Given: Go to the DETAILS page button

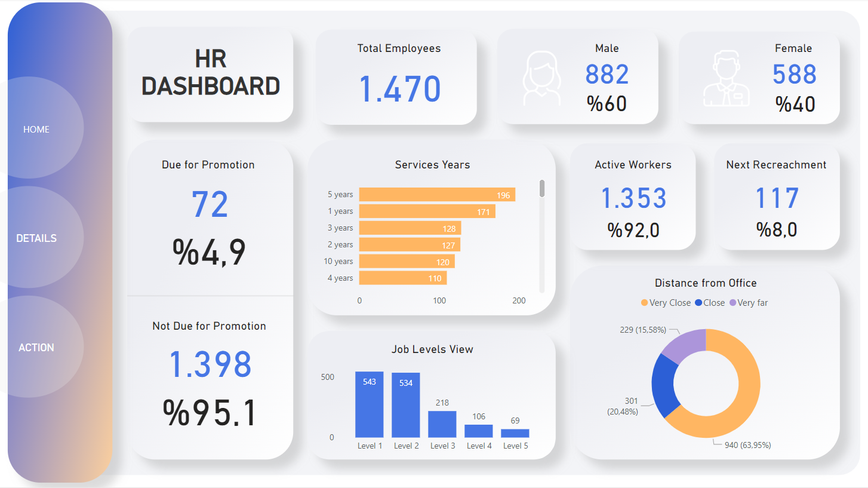Looking at the screenshot, I should (x=36, y=238).
